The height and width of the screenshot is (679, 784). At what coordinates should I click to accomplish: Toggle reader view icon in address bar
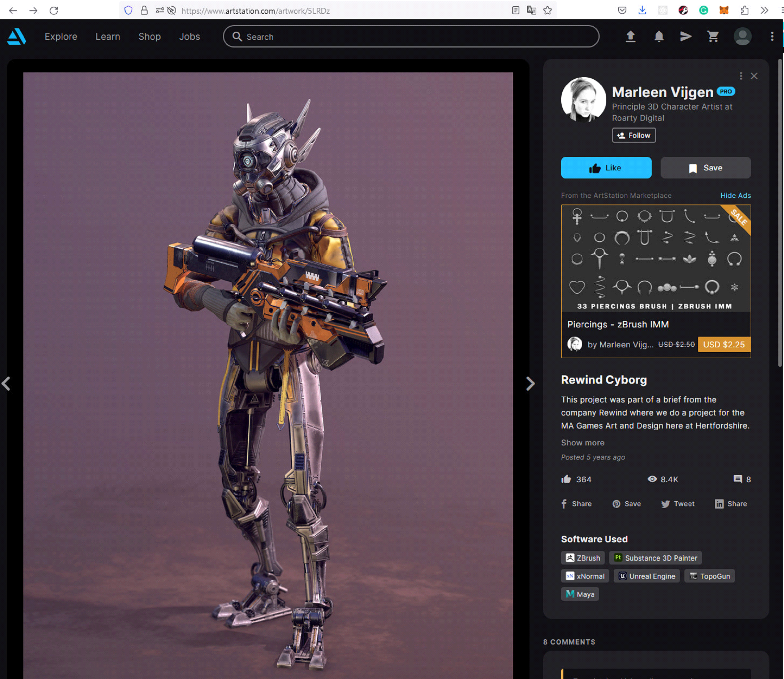click(515, 10)
